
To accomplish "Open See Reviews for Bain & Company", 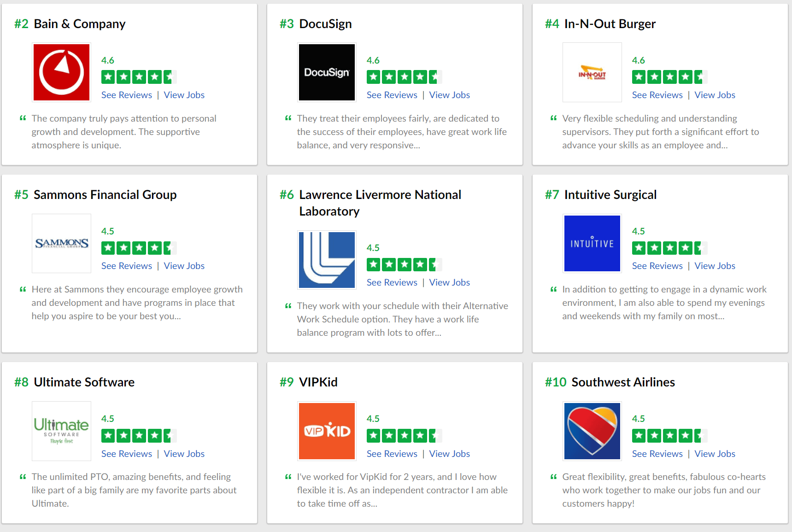I will point(126,95).
